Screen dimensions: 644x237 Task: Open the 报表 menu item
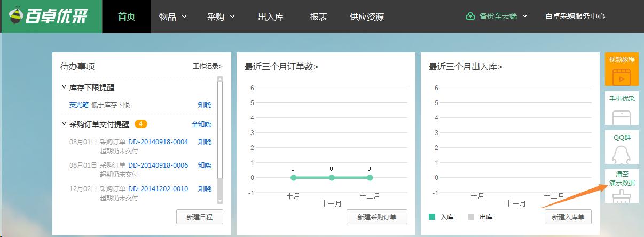tap(319, 17)
